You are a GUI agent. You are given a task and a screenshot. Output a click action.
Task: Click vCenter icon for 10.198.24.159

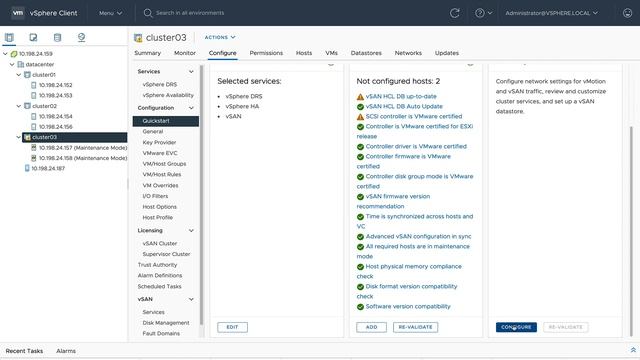click(x=14, y=54)
